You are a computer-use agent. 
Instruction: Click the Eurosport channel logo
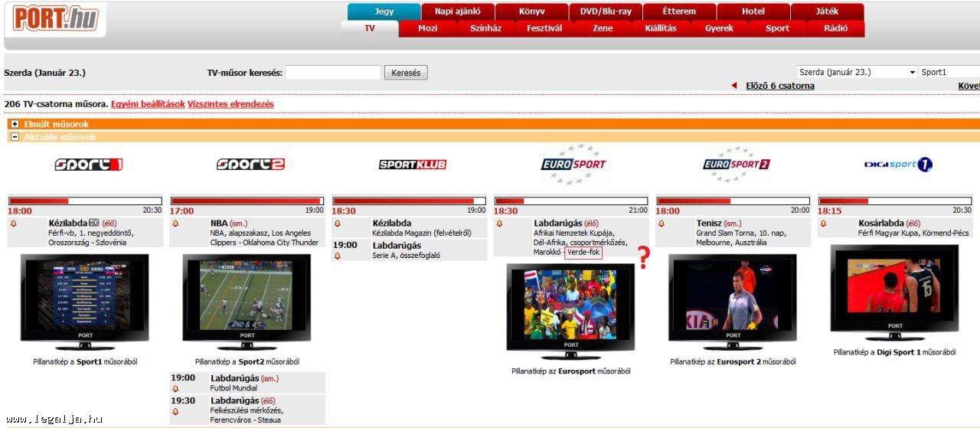coord(573,164)
